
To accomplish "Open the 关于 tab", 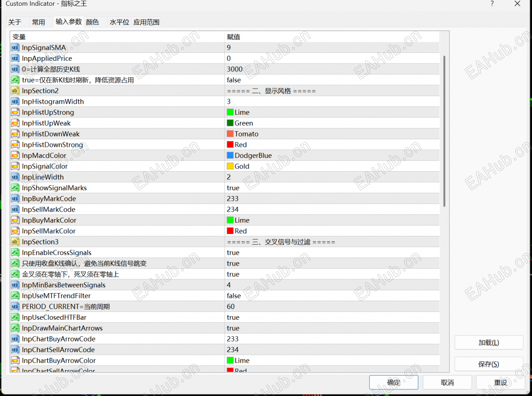I will coord(15,22).
